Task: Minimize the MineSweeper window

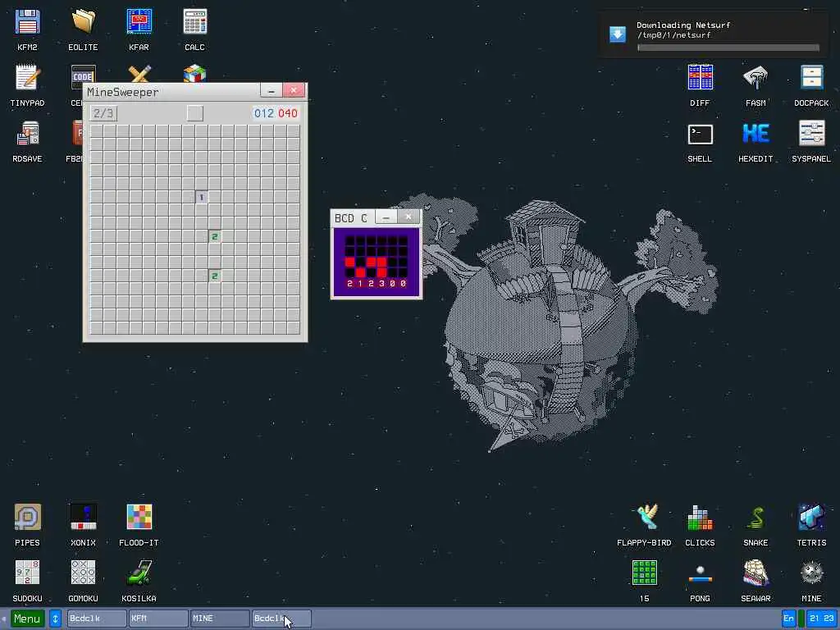Action: coord(271,90)
